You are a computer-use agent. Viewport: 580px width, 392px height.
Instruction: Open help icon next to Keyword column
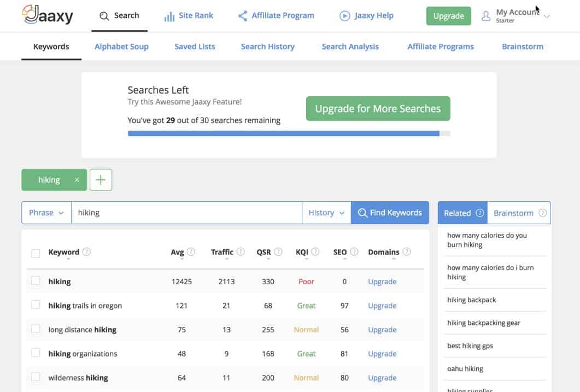pos(86,252)
